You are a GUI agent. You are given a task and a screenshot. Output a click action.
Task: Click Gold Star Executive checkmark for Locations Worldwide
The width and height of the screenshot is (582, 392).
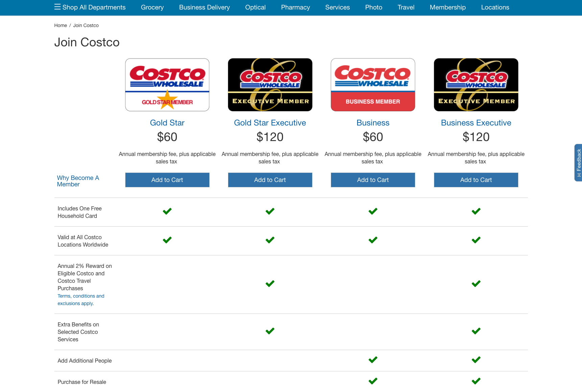(270, 240)
